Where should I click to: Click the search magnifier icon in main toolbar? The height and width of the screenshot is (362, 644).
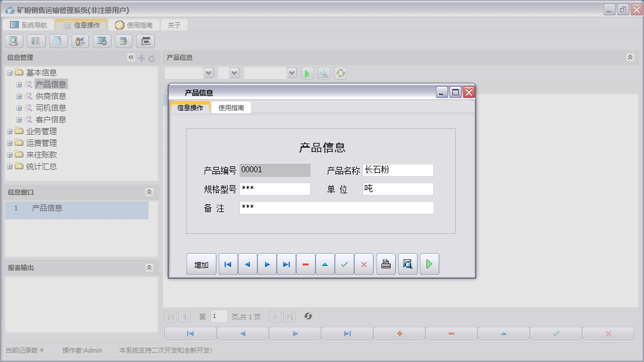click(x=14, y=41)
